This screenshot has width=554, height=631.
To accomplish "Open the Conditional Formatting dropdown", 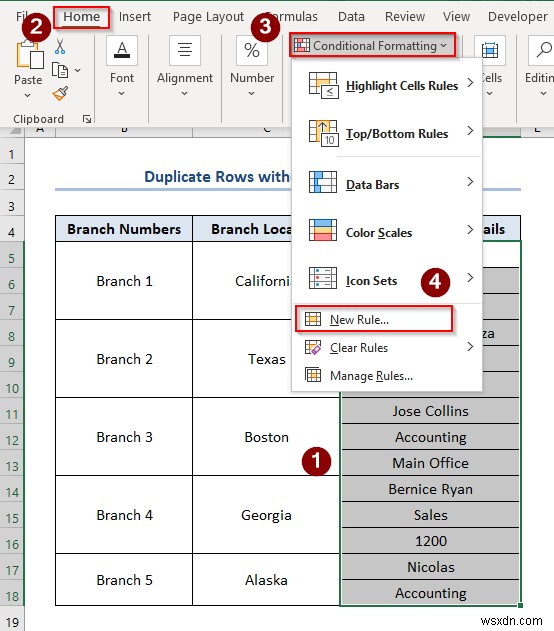I will (x=373, y=45).
